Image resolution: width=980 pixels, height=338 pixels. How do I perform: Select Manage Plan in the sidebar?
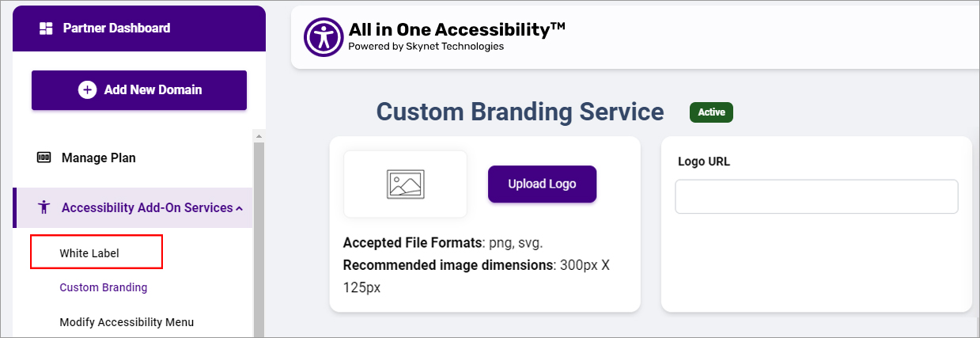(99, 158)
